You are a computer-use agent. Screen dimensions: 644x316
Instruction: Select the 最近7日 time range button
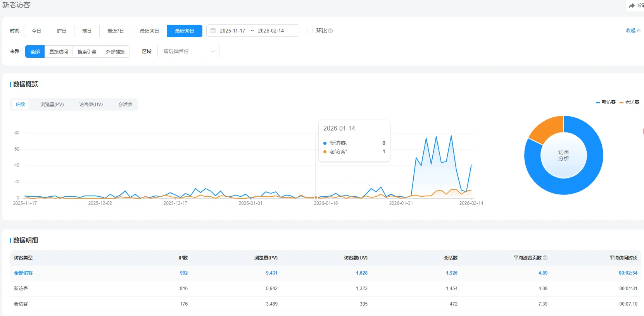pos(116,31)
